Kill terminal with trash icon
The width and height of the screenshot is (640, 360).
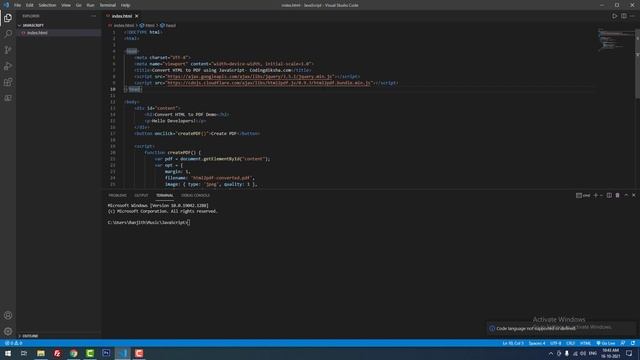[617, 196]
